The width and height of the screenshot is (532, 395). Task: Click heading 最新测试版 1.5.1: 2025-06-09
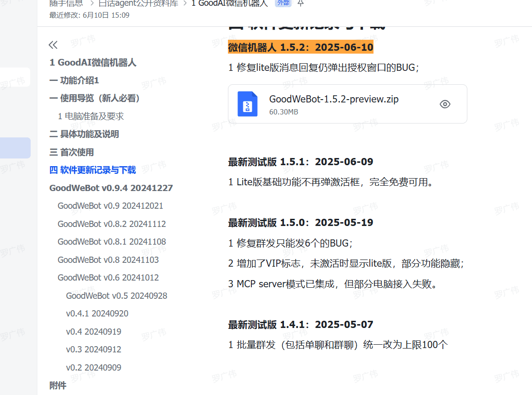tap(301, 162)
